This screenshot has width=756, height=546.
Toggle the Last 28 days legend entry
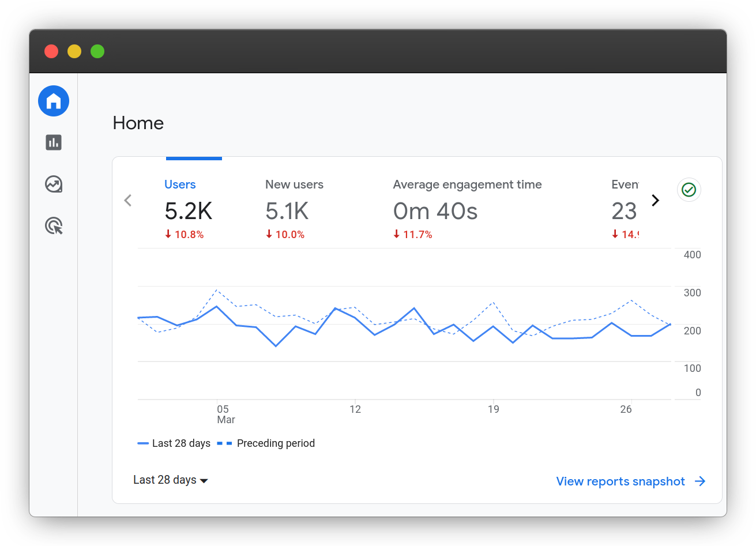pyautogui.click(x=174, y=443)
